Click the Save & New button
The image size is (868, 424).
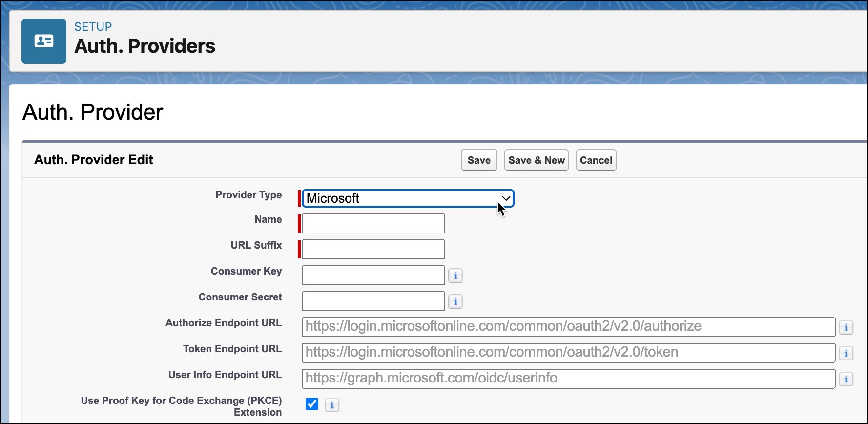click(537, 160)
